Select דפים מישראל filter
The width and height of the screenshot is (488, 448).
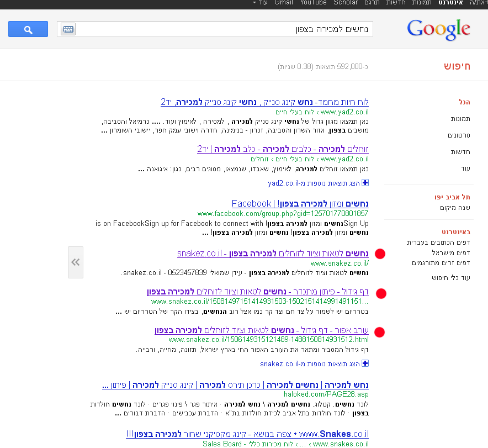point(451,253)
